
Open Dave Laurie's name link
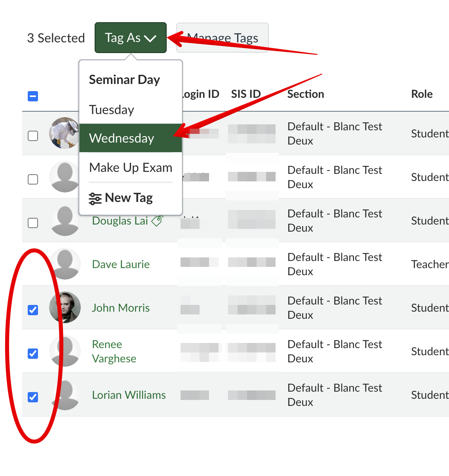(x=121, y=264)
